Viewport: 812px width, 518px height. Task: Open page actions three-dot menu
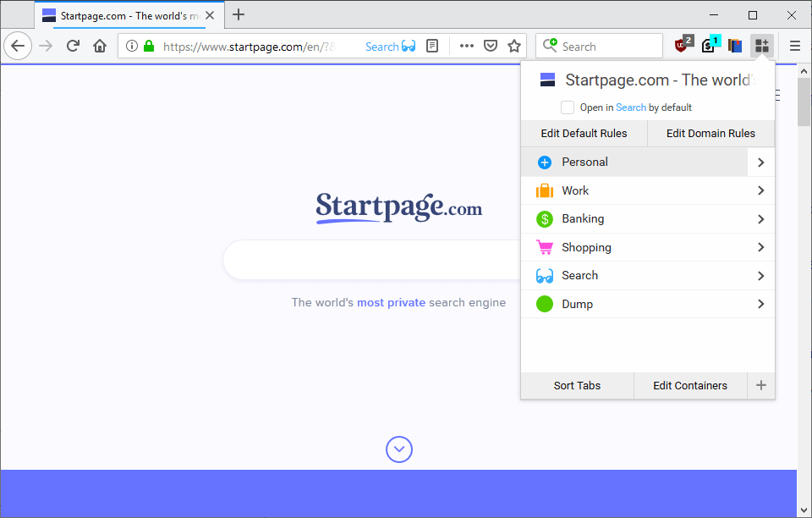(x=467, y=46)
